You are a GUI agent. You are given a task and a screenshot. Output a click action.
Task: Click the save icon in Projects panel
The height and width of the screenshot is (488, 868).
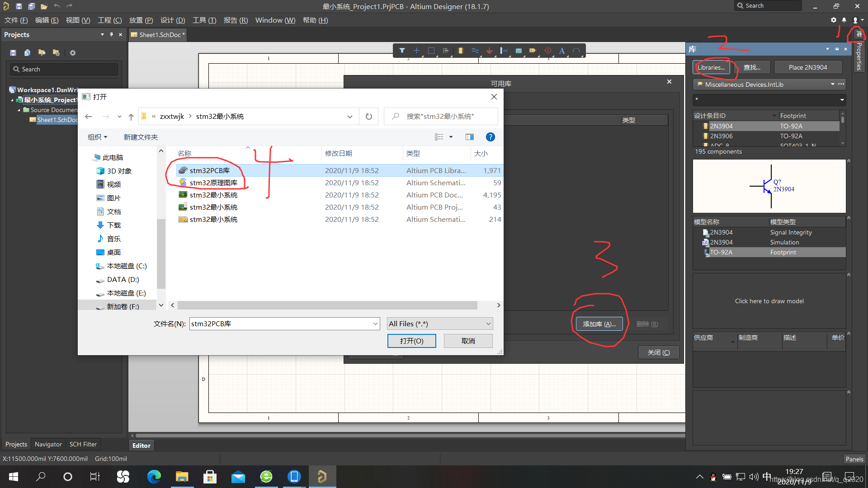coord(13,53)
